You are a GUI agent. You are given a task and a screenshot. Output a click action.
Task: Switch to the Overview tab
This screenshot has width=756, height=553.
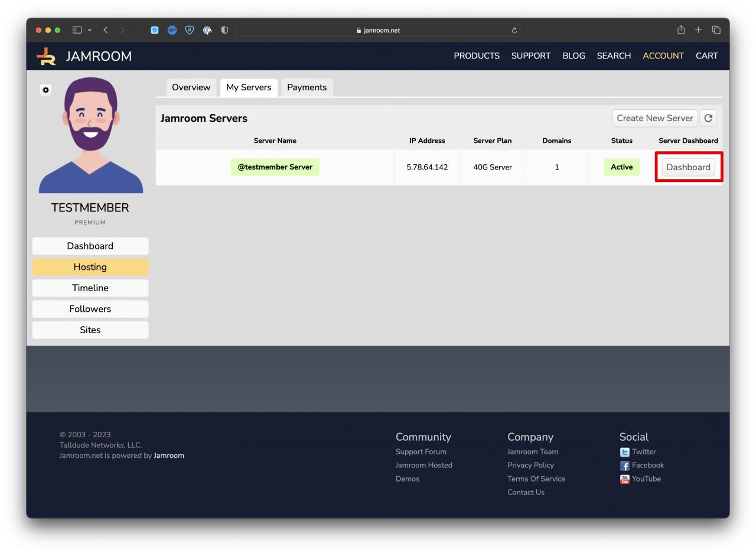pos(191,87)
